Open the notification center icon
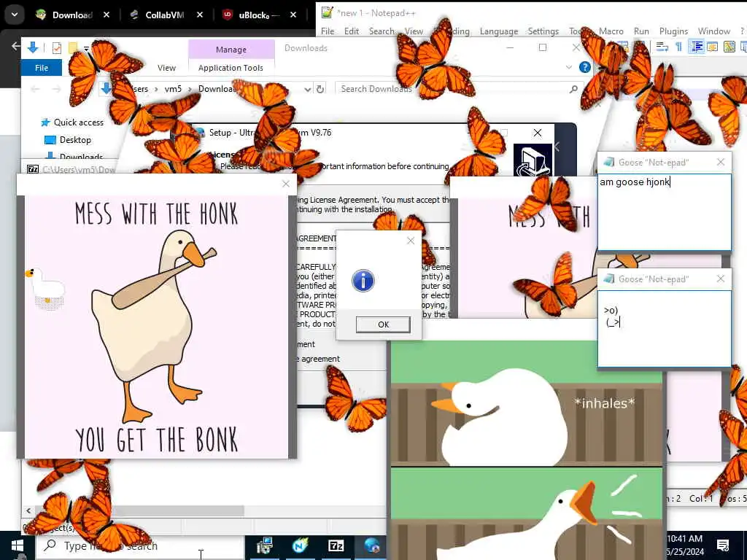Viewport: 747px width, 560px height. click(723, 545)
